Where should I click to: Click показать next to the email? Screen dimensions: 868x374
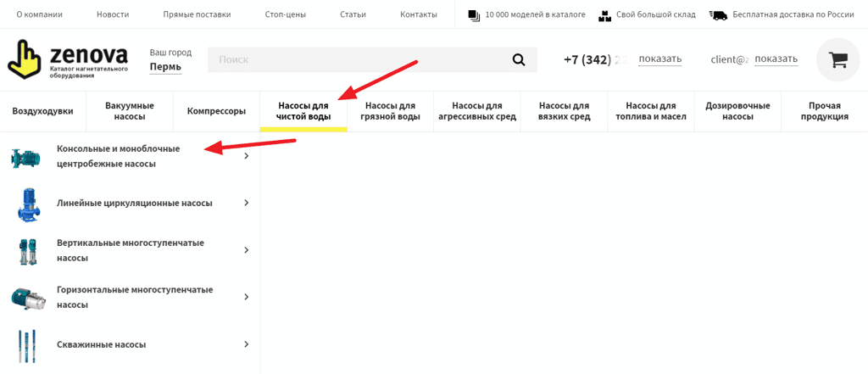coord(776,59)
